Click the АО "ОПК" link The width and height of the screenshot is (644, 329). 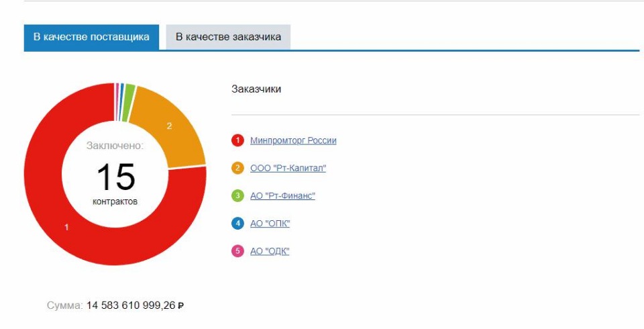click(x=270, y=224)
